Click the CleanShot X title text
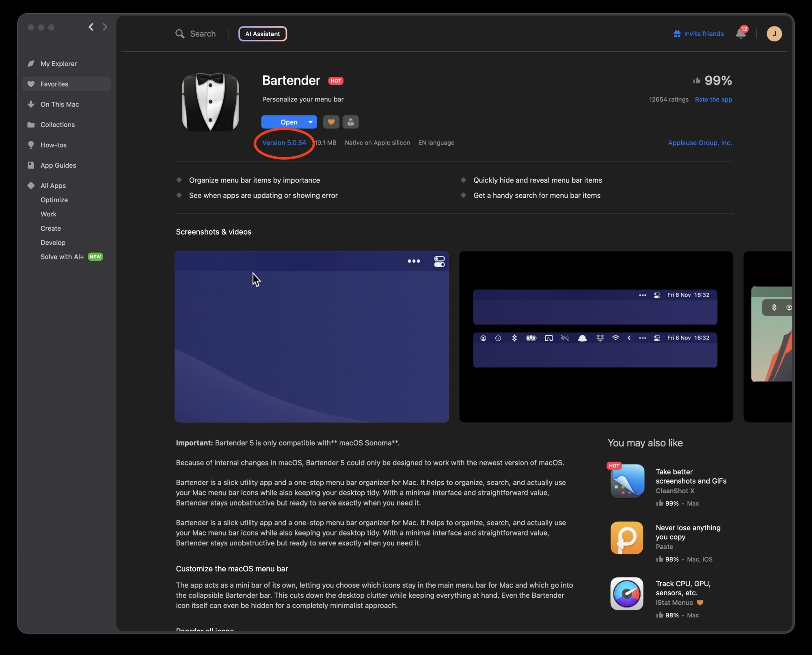 [x=675, y=491]
